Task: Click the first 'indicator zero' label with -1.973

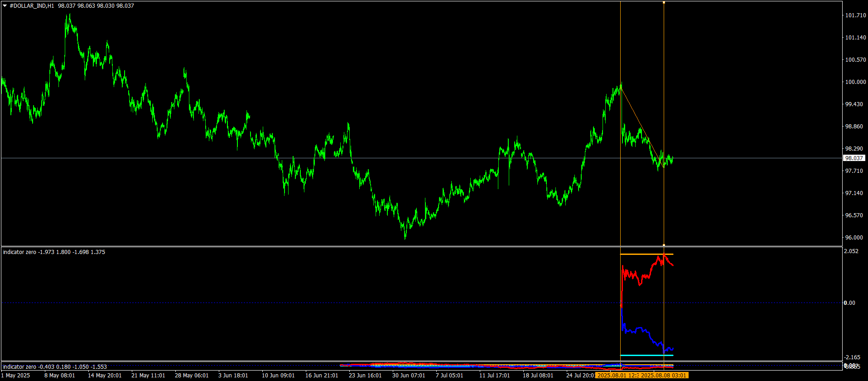Action: click(x=54, y=252)
